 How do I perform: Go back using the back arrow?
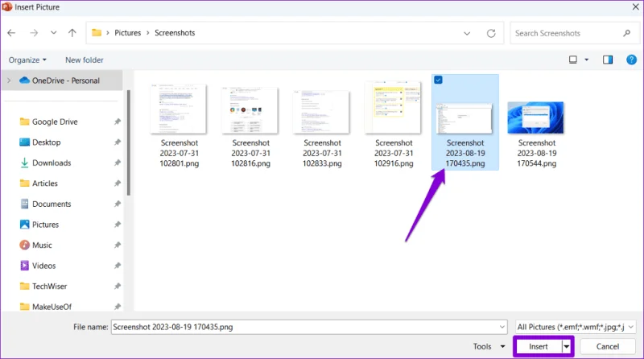click(11, 33)
